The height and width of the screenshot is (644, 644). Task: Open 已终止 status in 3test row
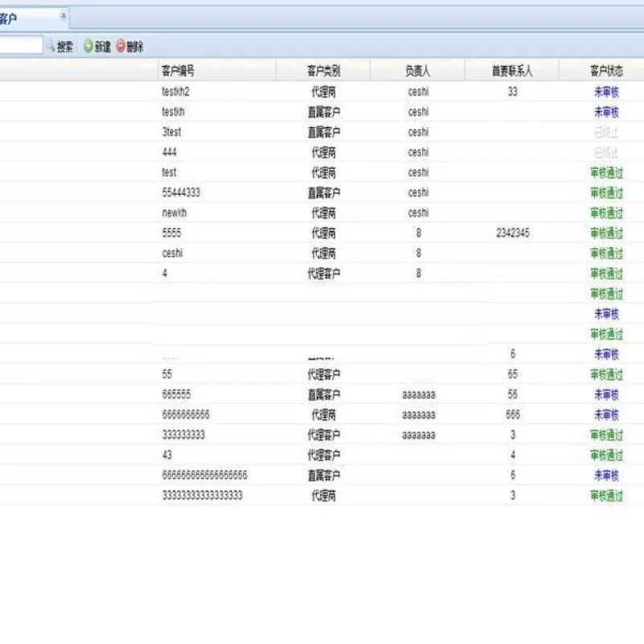pos(607,132)
